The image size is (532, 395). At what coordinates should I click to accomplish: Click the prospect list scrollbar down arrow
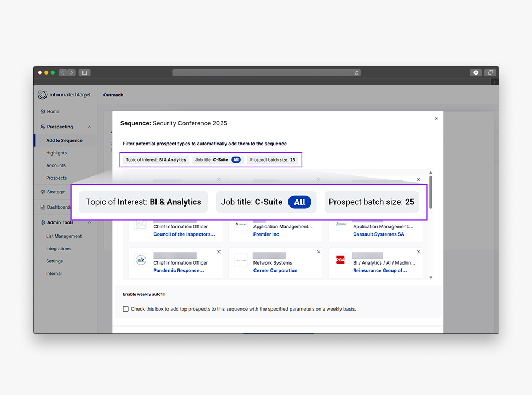coord(431,278)
